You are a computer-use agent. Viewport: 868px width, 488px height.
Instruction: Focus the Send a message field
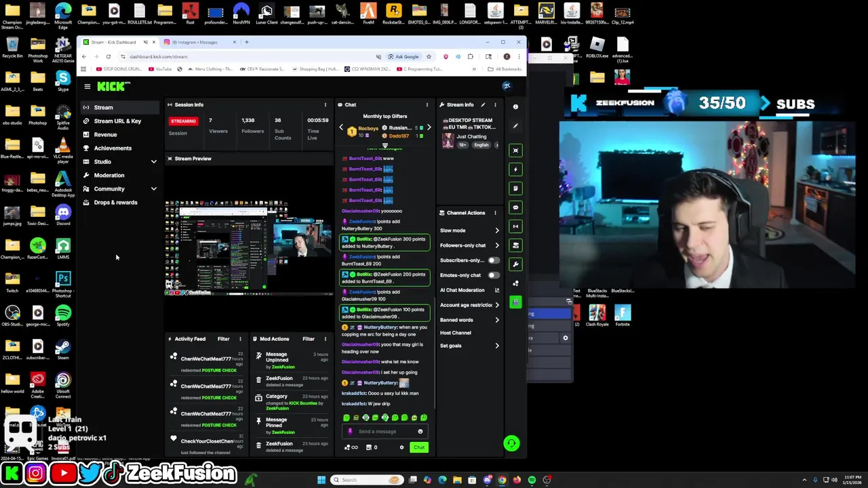(383, 432)
